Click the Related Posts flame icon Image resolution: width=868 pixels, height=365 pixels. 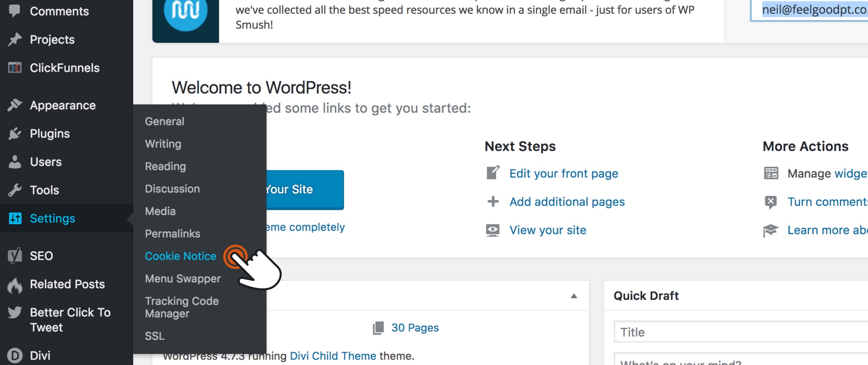pos(15,284)
